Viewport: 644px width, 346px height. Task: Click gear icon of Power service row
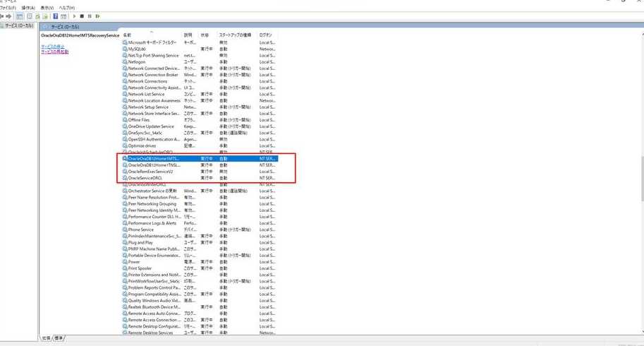coord(125,262)
